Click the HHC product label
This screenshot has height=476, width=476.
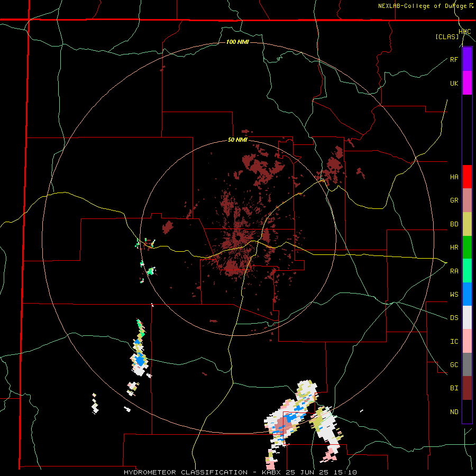coord(464,32)
